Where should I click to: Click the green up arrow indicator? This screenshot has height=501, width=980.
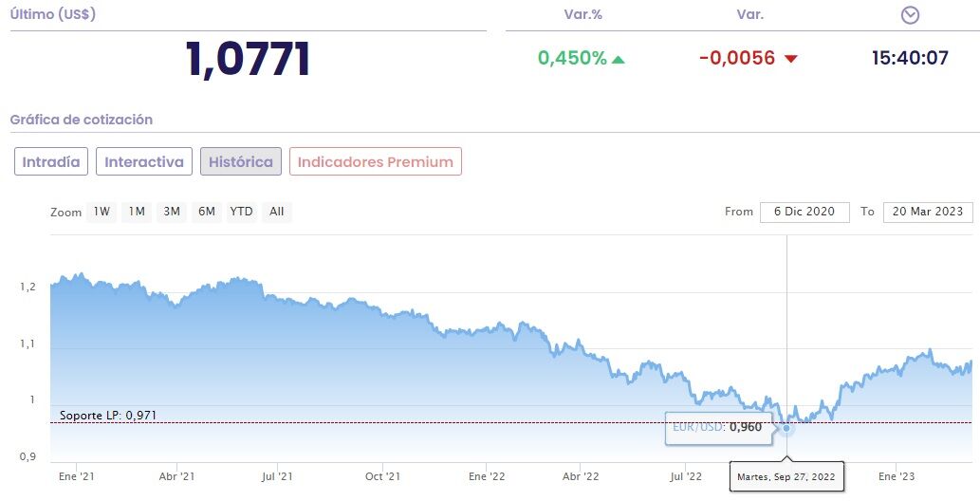(x=619, y=59)
